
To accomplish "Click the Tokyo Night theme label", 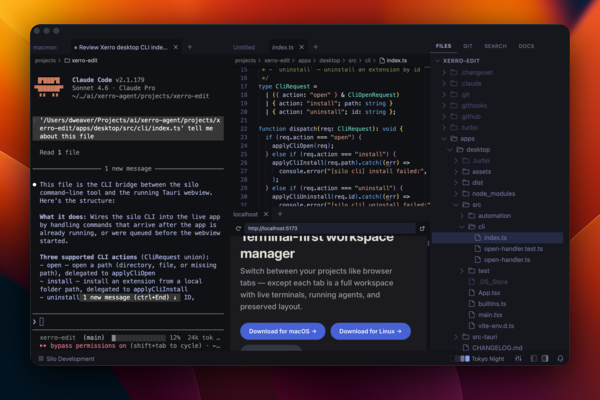I will [x=488, y=359].
